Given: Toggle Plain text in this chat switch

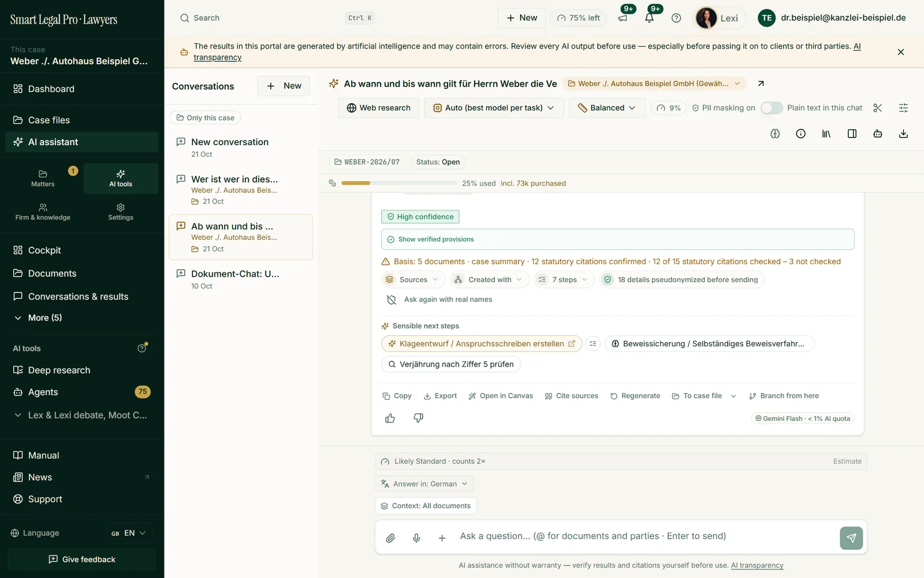Looking at the screenshot, I should pos(772,108).
